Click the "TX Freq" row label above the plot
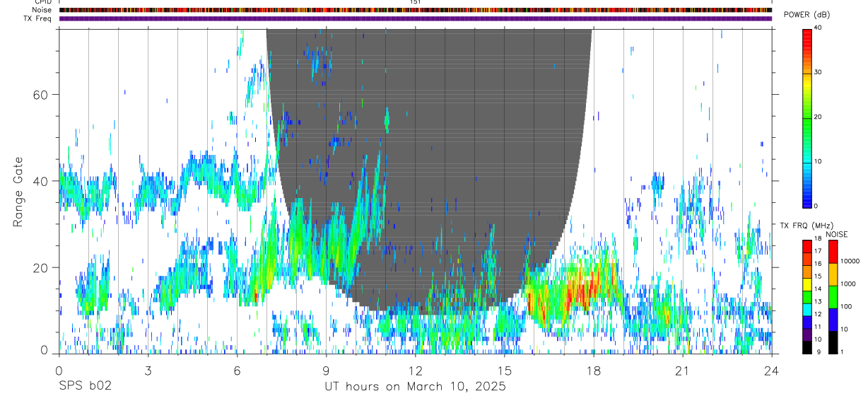The width and height of the screenshot is (868, 401). click(x=39, y=18)
